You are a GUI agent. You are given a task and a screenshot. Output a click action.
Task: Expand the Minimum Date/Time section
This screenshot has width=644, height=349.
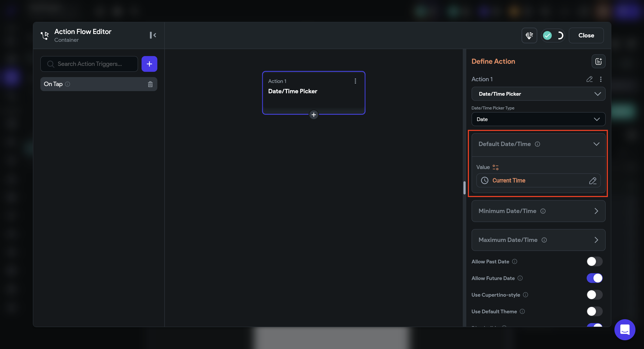pyautogui.click(x=538, y=211)
